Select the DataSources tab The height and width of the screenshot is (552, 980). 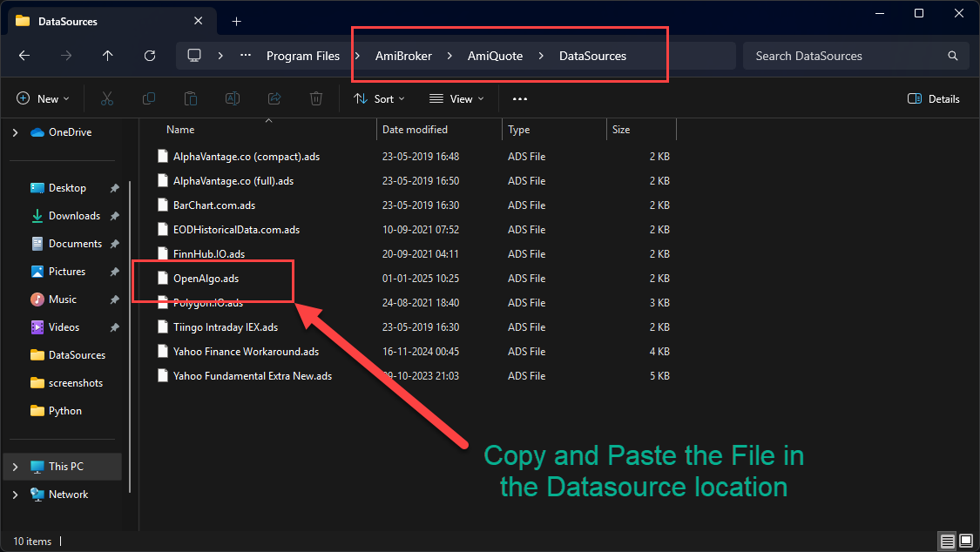112,21
